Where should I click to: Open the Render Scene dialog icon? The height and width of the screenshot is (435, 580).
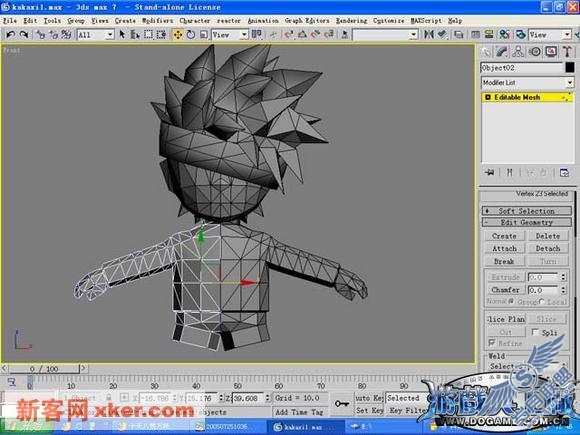point(521,35)
